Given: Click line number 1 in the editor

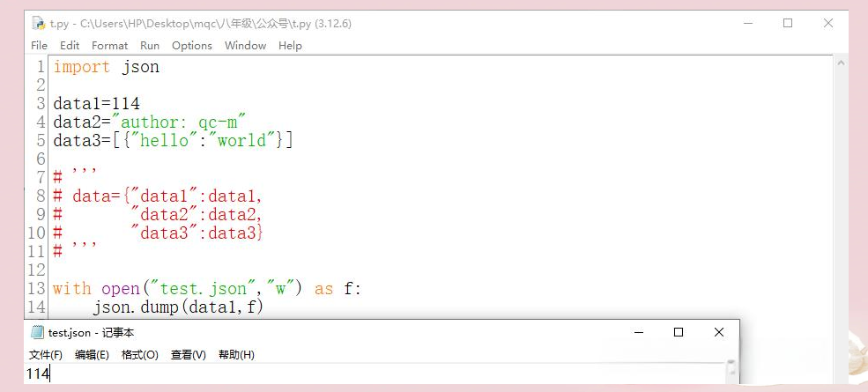Looking at the screenshot, I should (41, 67).
